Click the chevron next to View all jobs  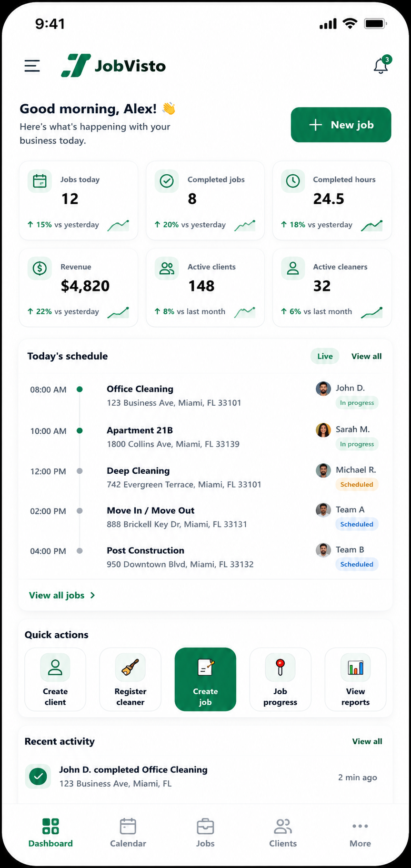(92, 595)
